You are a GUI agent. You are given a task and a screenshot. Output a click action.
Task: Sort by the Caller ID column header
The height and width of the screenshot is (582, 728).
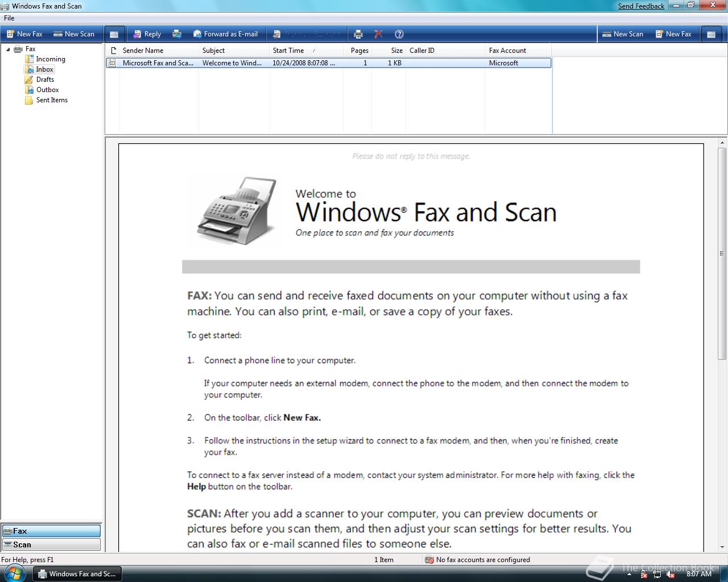click(x=445, y=51)
